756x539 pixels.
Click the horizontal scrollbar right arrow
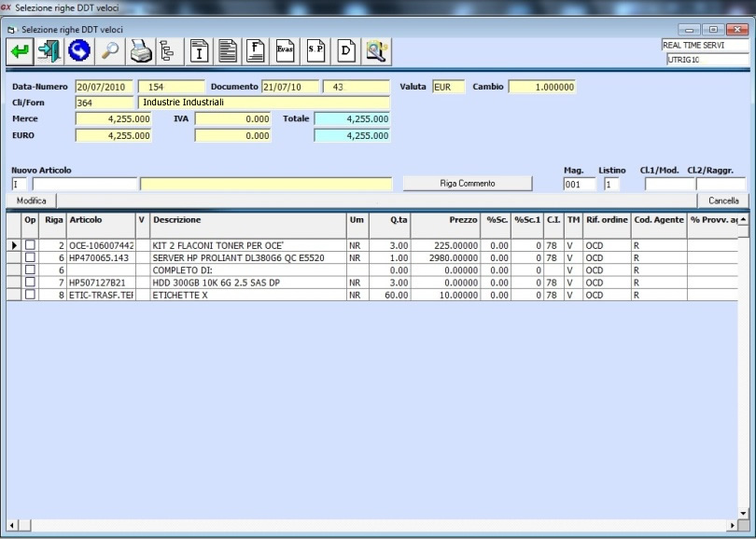[x=733, y=525]
